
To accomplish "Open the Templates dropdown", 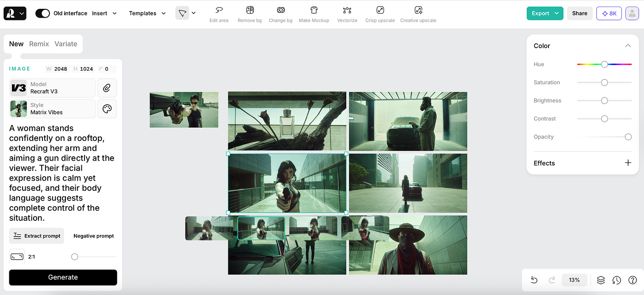I will (147, 13).
